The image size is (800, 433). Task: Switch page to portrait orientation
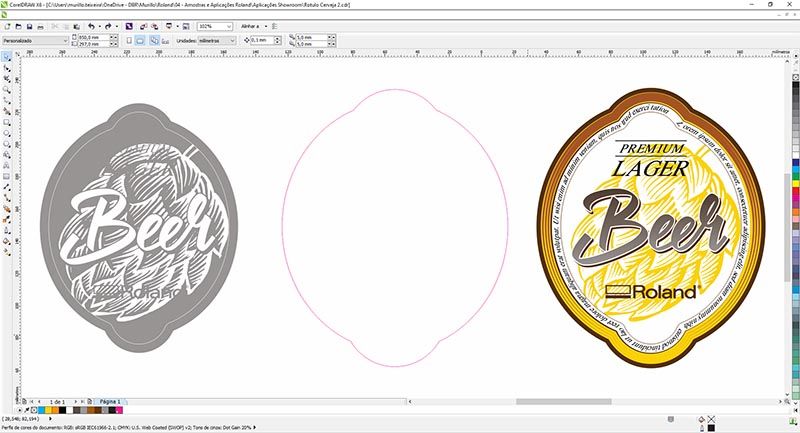click(x=129, y=40)
